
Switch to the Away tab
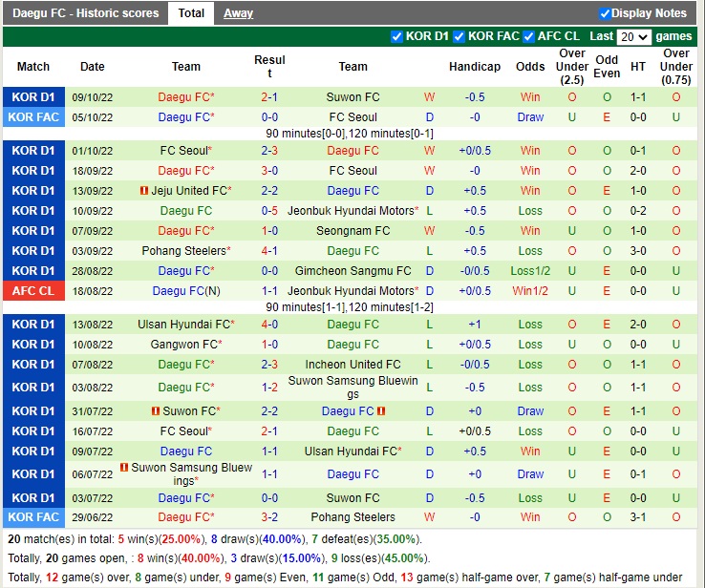click(x=238, y=13)
